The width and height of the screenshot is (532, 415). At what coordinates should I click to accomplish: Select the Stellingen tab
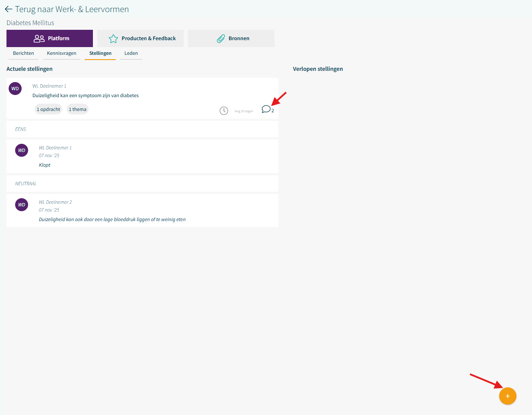pyautogui.click(x=100, y=54)
